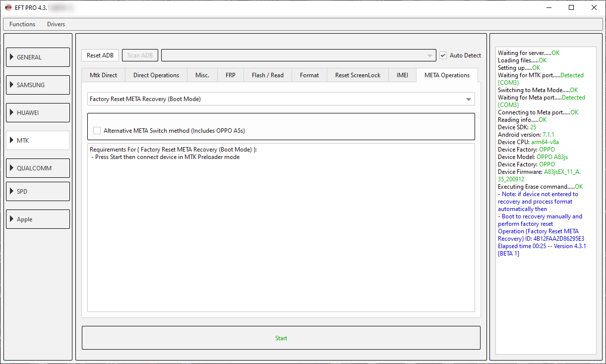This screenshot has width=606, height=364.
Task: Expand the SPD section
Action: click(x=38, y=191)
